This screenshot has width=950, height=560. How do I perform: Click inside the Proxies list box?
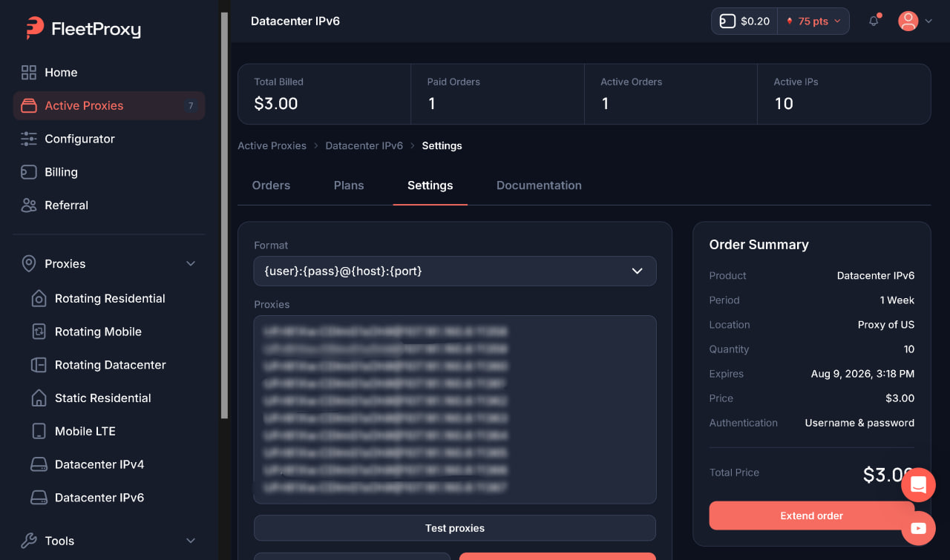click(455, 409)
